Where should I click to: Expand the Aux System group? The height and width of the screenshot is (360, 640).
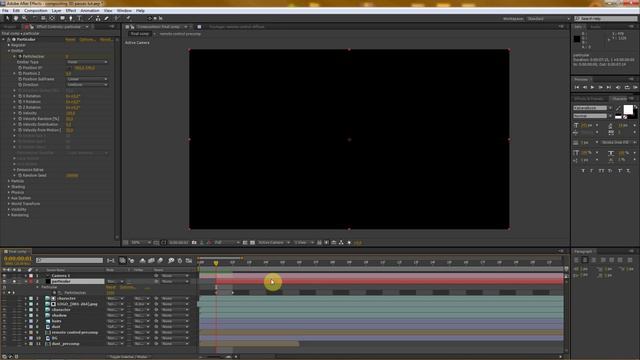click(x=9, y=198)
